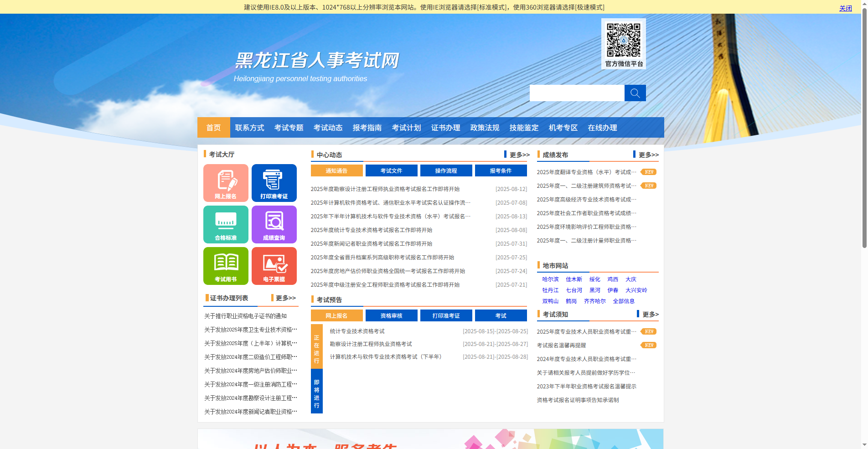Select the 网上报名 online registration icon

(226, 183)
